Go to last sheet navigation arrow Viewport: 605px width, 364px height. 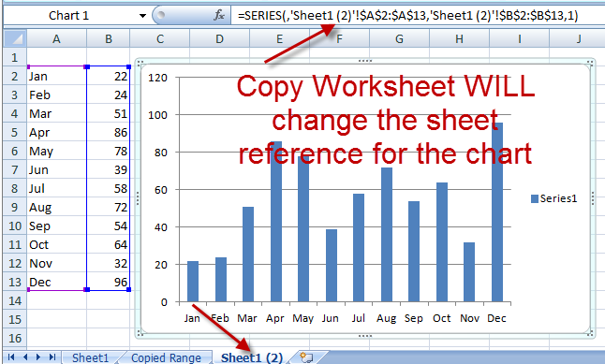(x=52, y=357)
